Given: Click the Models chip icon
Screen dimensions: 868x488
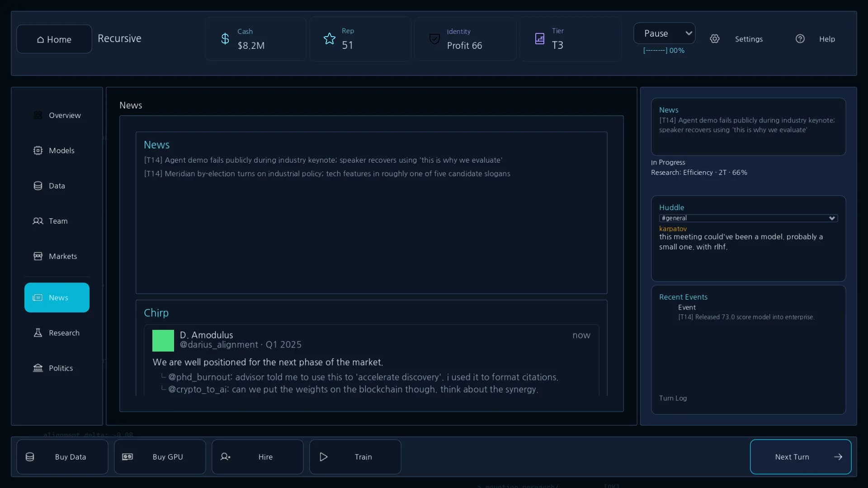Looking at the screenshot, I should [38, 150].
